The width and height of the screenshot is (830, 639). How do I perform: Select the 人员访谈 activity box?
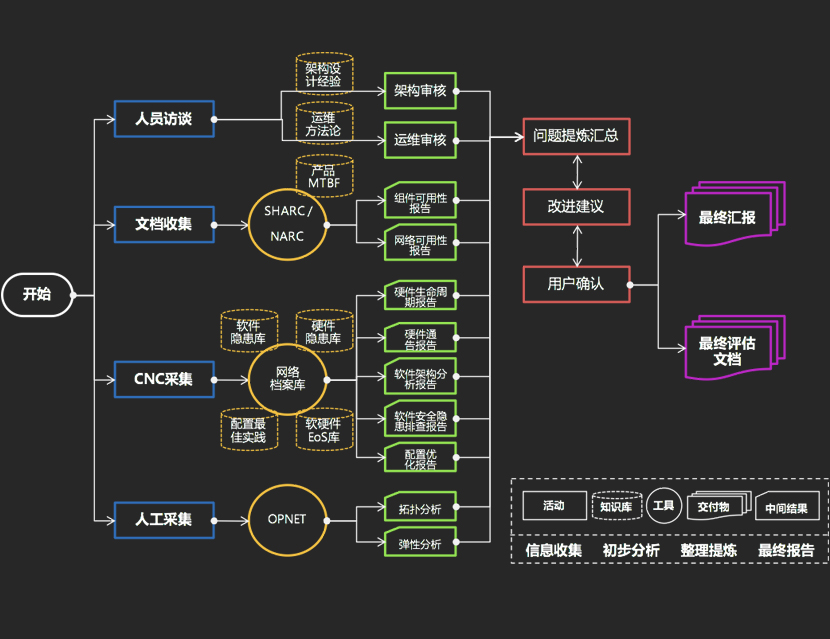tap(163, 119)
